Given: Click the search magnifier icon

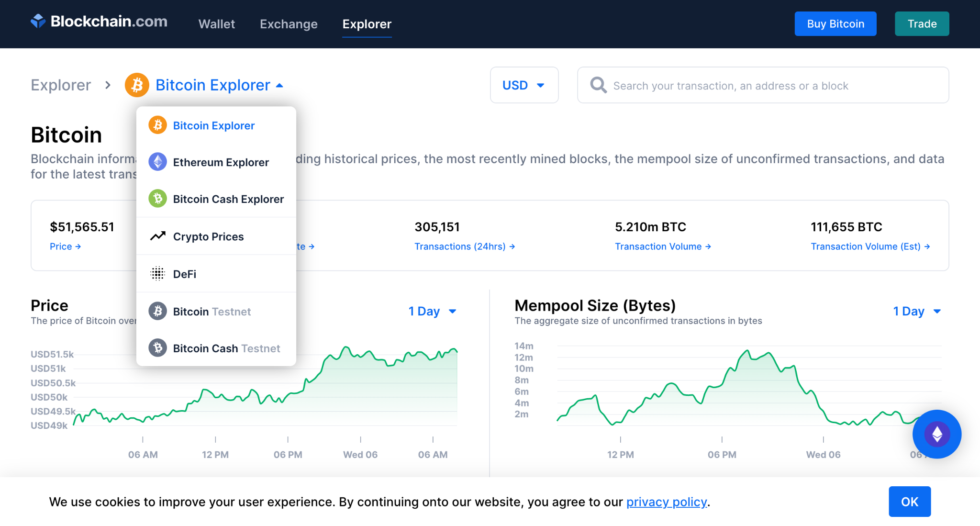Looking at the screenshot, I should coord(598,85).
